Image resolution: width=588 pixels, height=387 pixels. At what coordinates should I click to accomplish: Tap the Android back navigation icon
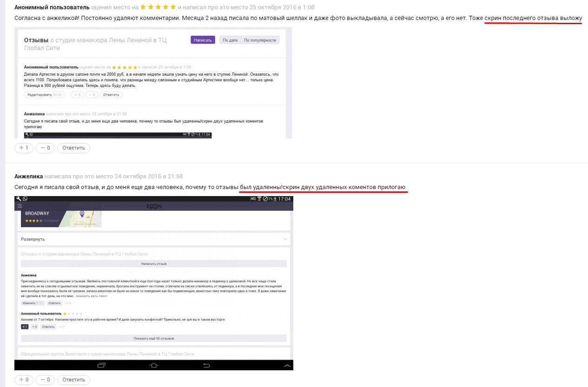pos(207,365)
